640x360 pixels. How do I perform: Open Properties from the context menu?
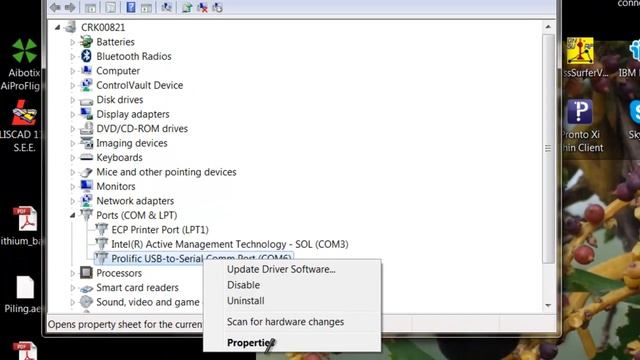click(250, 343)
